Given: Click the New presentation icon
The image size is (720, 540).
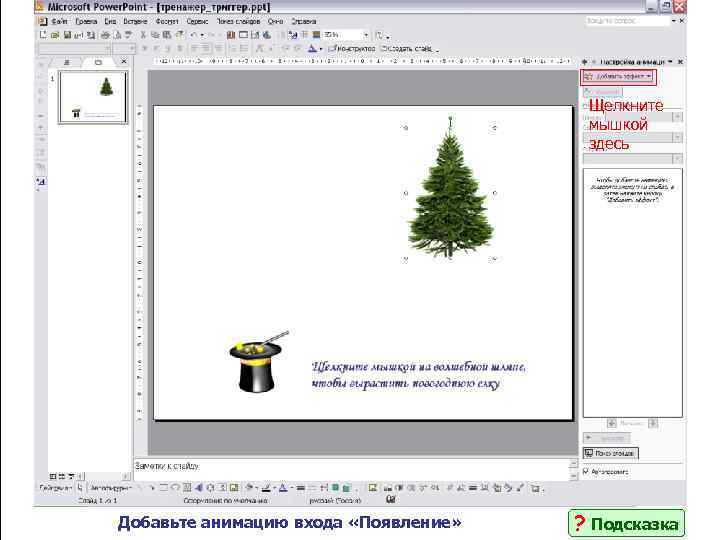Looking at the screenshot, I should click(43, 35).
